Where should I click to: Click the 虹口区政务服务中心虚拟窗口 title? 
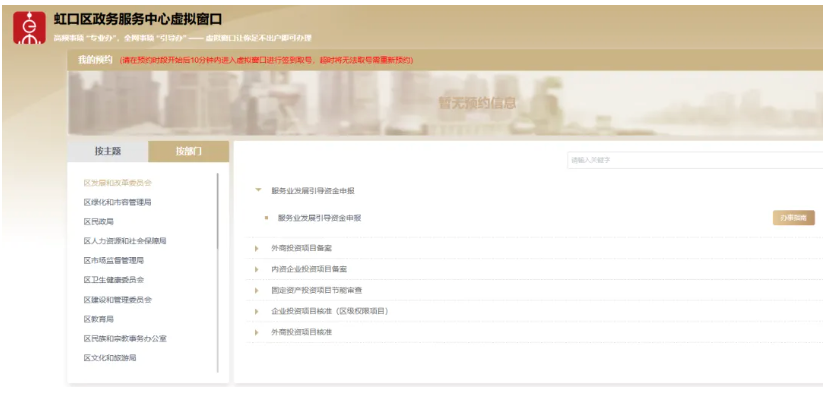tap(138, 19)
